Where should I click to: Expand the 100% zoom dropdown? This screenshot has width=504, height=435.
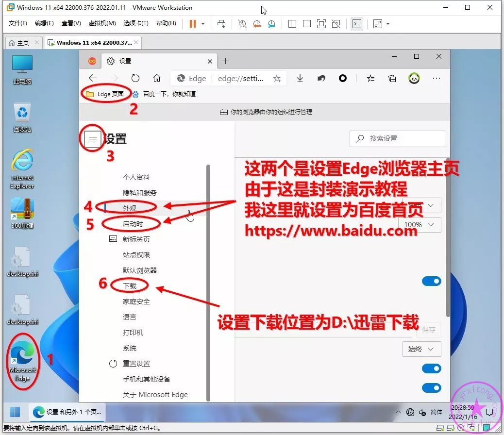(419, 224)
